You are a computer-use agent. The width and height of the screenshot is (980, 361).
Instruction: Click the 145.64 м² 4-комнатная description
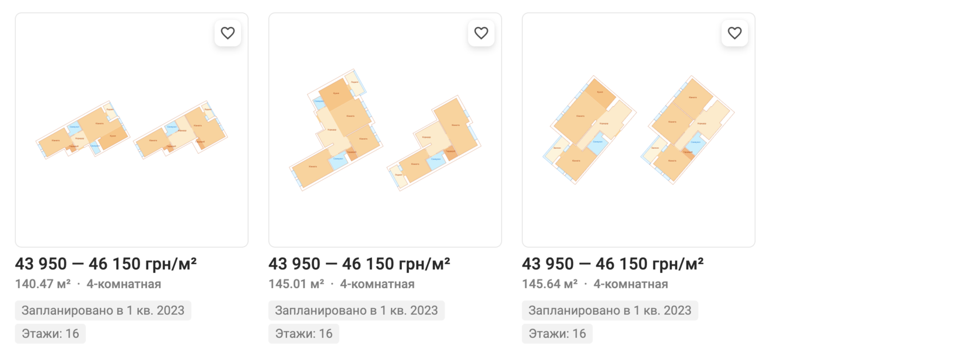pos(595,284)
